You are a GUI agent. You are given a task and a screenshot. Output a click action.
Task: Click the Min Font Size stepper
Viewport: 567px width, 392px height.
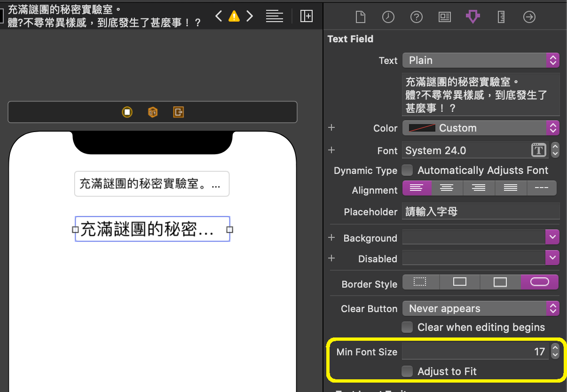pyautogui.click(x=555, y=352)
